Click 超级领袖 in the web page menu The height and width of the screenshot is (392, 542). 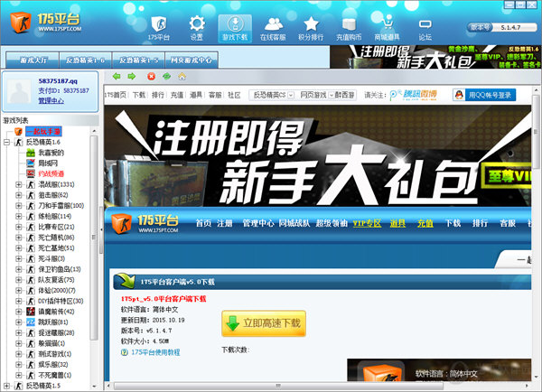click(x=332, y=223)
